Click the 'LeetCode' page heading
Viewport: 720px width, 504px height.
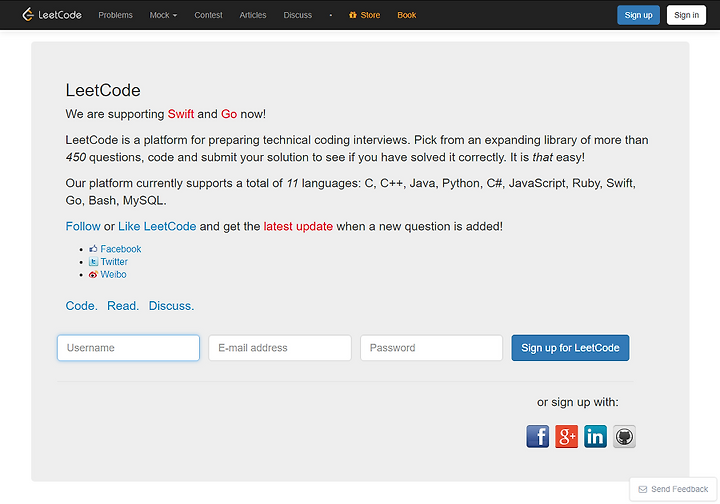[x=103, y=90]
